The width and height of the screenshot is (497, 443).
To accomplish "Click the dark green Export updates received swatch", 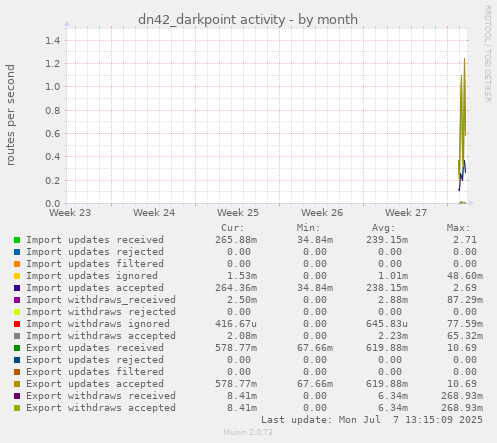I will point(17,348).
